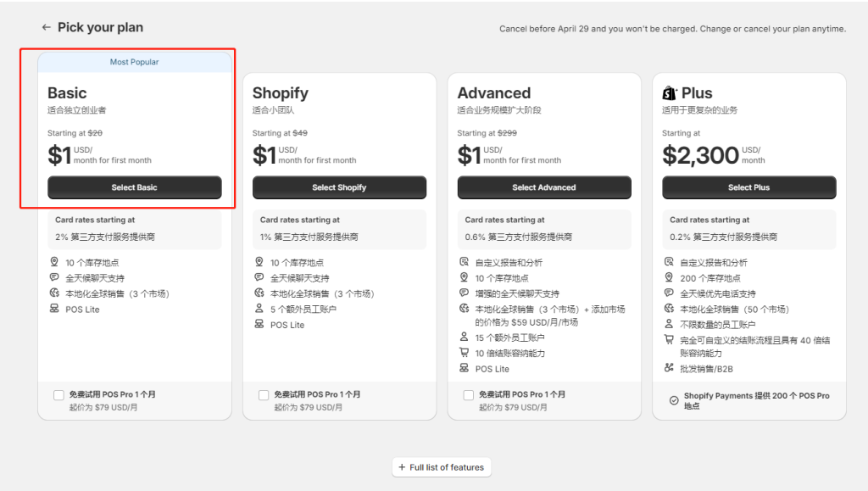Click the staff accounts person icon in Shopify plan

click(x=259, y=308)
